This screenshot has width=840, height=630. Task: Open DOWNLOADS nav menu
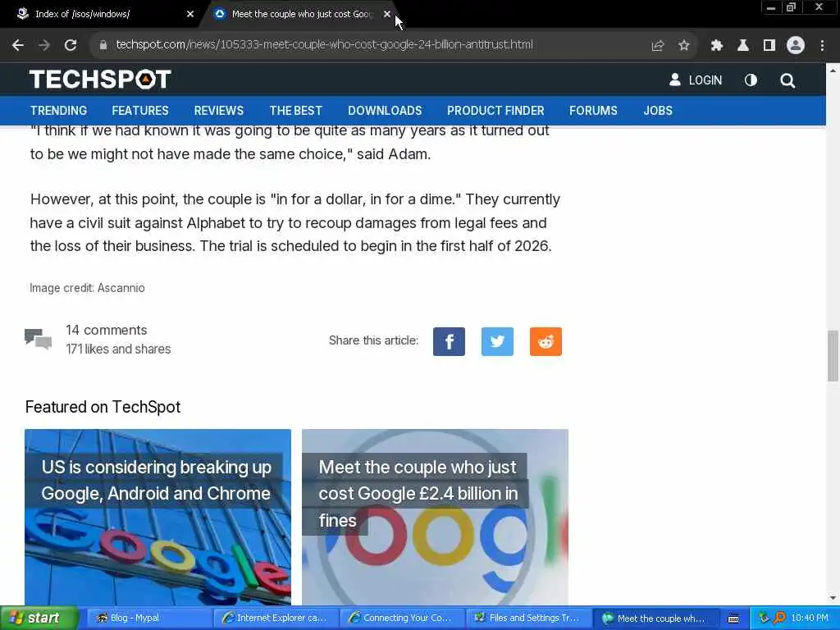pyautogui.click(x=385, y=111)
